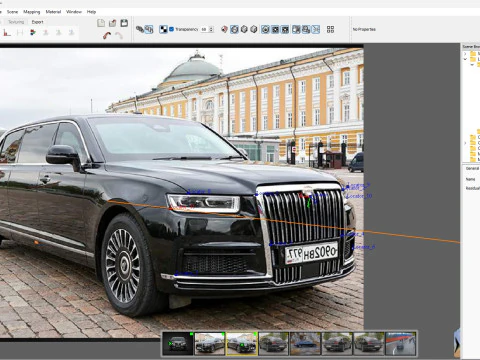Click the second gray cube display icon
Image resolution: width=480 pixels, height=360 pixels.
point(254,29)
